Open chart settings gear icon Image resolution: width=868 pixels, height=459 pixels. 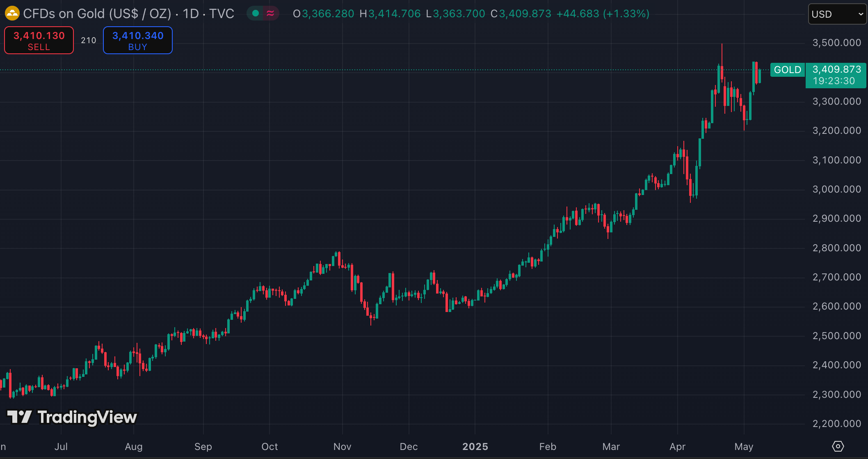tap(838, 446)
